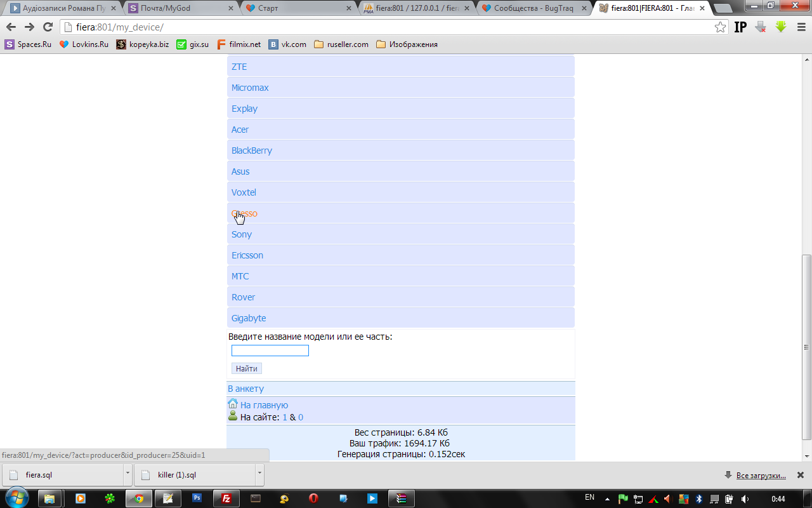Close the downloads bar
This screenshot has width=812, height=508.
[801, 475]
